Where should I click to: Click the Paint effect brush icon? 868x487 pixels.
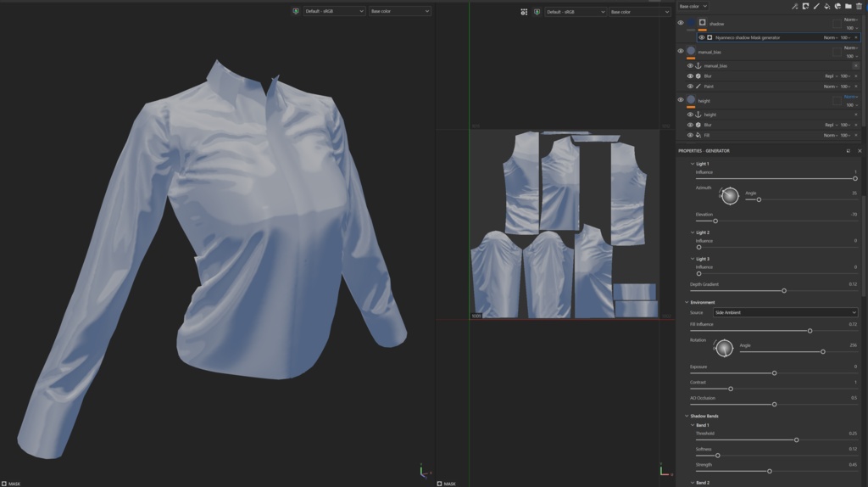tap(698, 87)
